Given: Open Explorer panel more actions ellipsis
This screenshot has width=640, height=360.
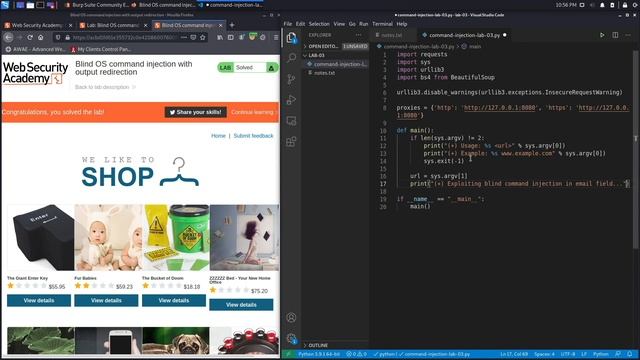Looking at the screenshot, I should tap(358, 35).
